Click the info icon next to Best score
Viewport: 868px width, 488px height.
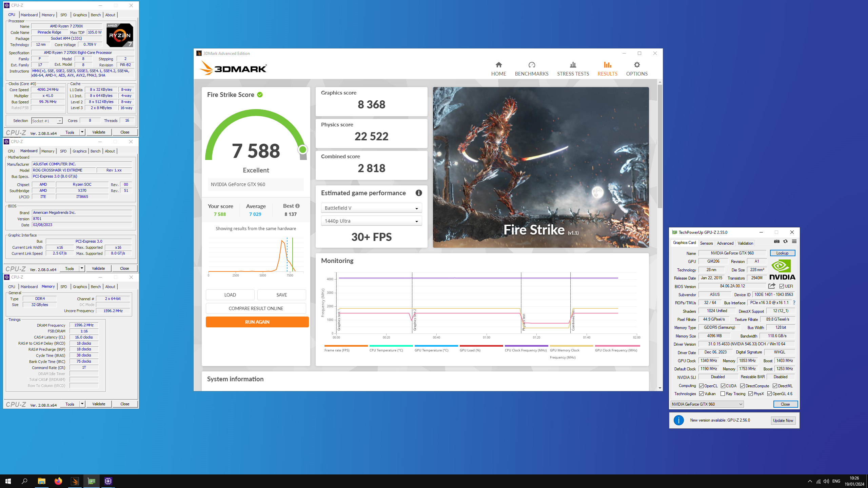pyautogui.click(x=297, y=206)
